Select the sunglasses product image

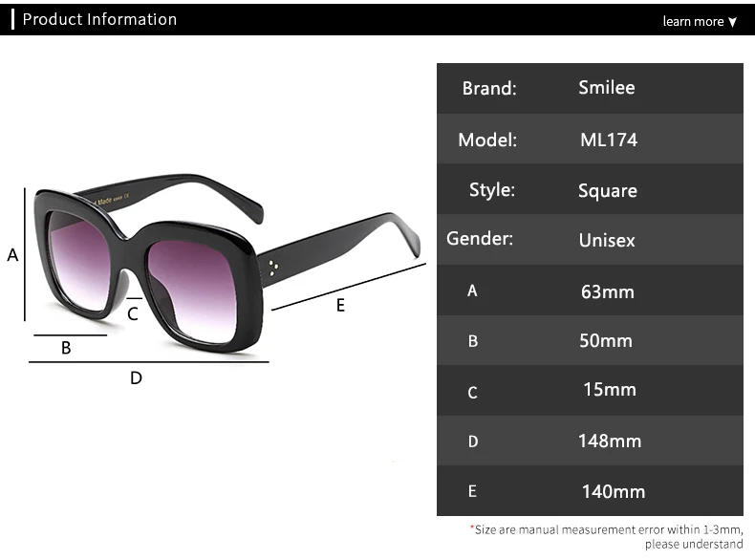tap(227, 263)
